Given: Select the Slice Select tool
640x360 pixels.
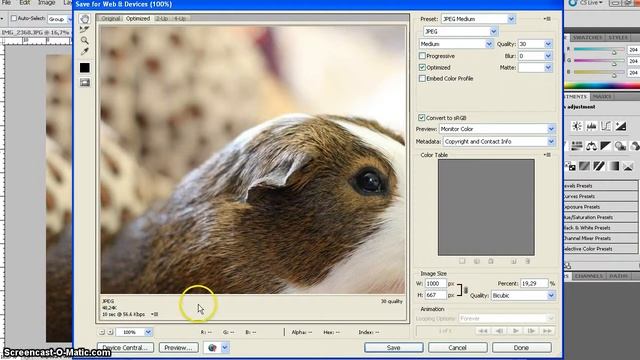Looking at the screenshot, I should coord(84,29).
